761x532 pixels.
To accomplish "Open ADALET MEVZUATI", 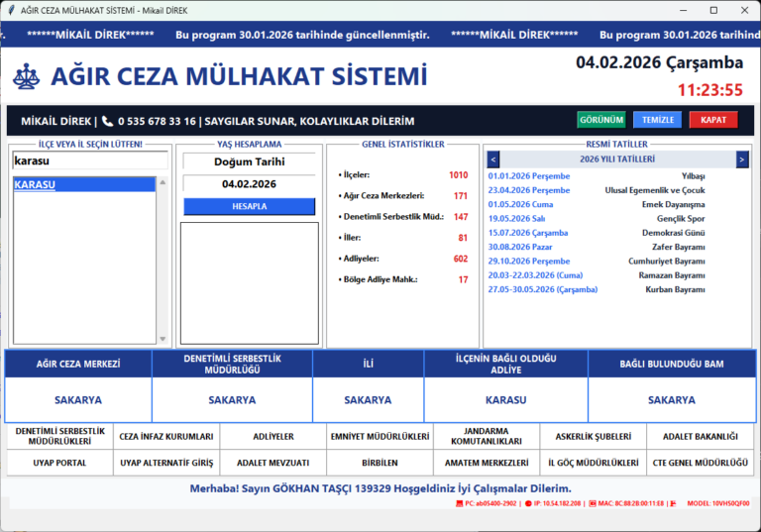I will [273, 463].
